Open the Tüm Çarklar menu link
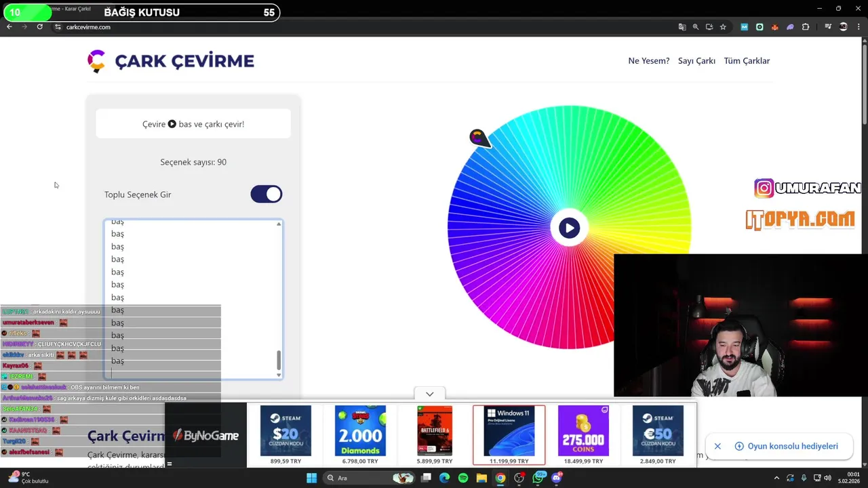 click(747, 61)
